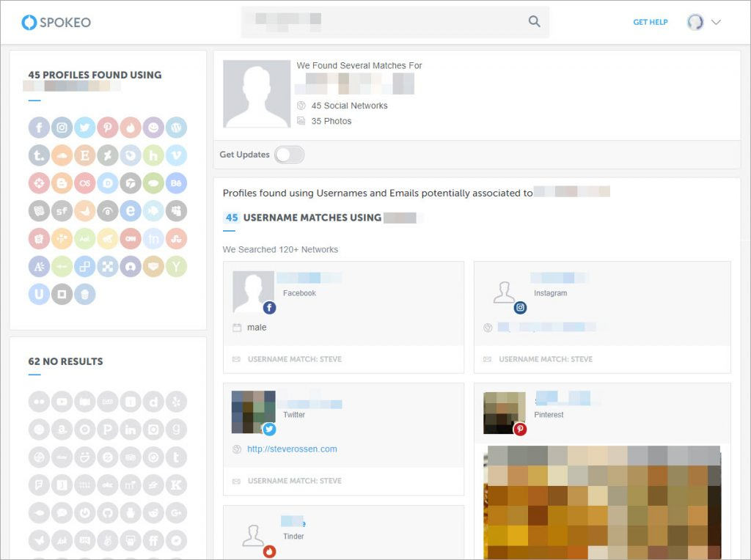
Task: Select the green 'Y' network icon
Action: tap(176, 266)
